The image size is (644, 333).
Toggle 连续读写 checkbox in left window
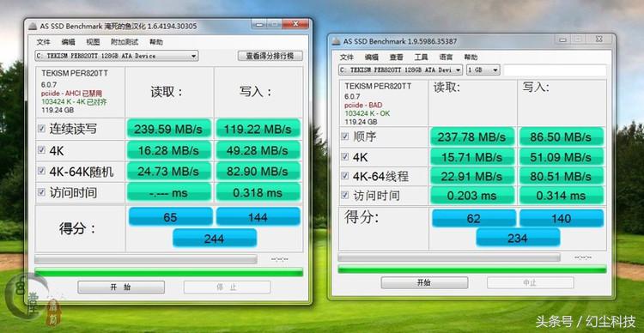pos(41,129)
